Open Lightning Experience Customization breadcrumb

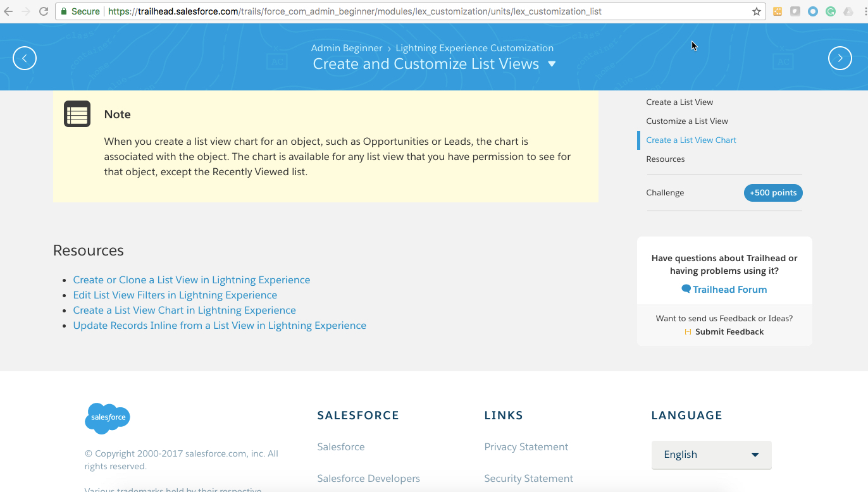tap(474, 48)
